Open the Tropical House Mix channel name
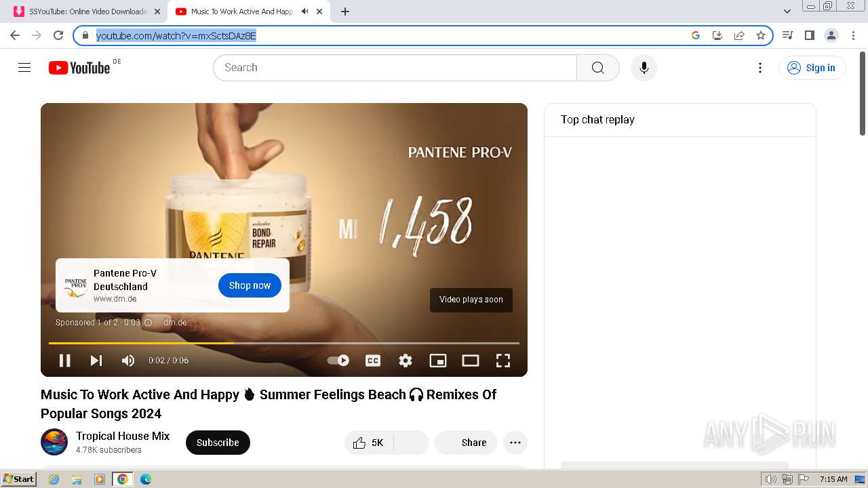Image resolution: width=868 pixels, height=488 pixels. pyautogui.click(x=123, y=436)
